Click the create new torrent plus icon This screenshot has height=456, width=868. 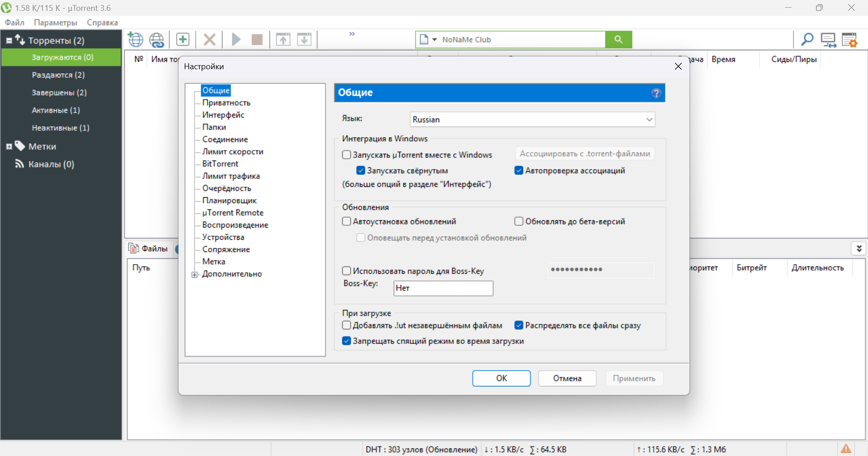tap(183, 39)
